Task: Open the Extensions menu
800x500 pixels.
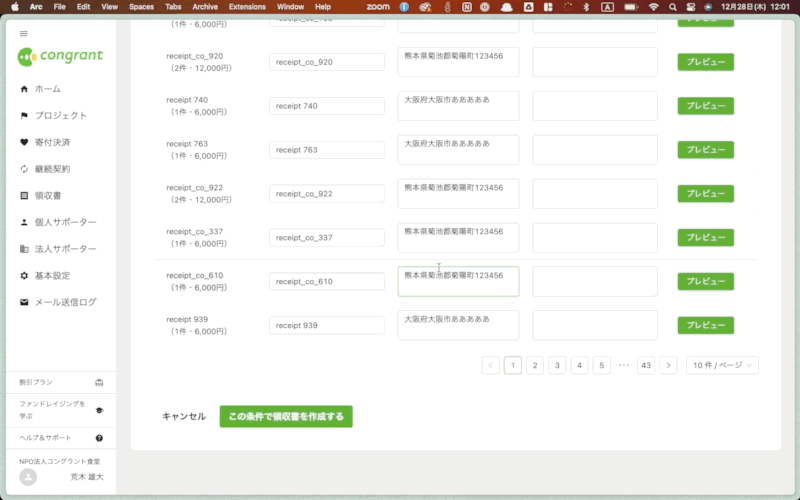Action: (x=247, y=7)
